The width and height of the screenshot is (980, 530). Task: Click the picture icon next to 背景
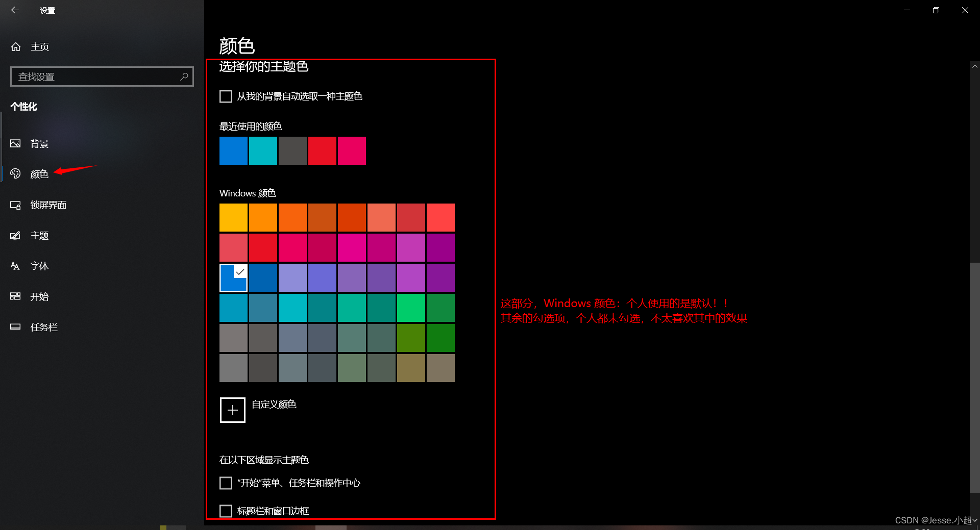tap(15, 143)
